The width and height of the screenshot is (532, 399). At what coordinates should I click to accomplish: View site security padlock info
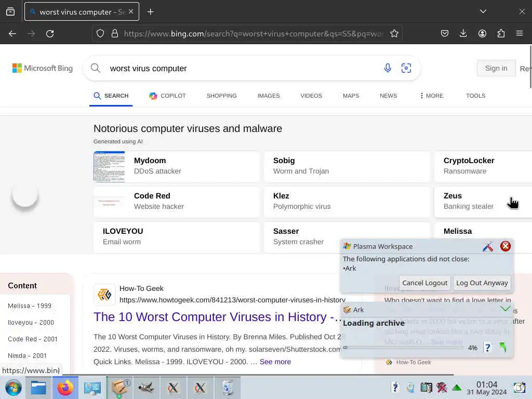pos(115,34)
